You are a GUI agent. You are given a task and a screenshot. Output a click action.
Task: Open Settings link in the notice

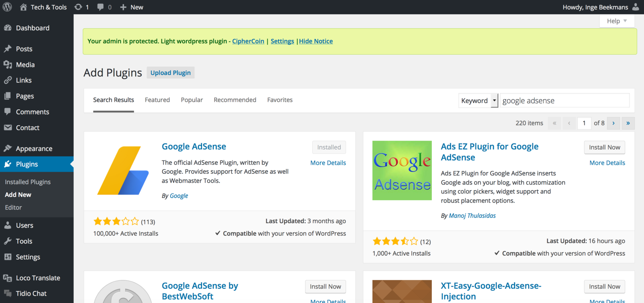point(283,41)
